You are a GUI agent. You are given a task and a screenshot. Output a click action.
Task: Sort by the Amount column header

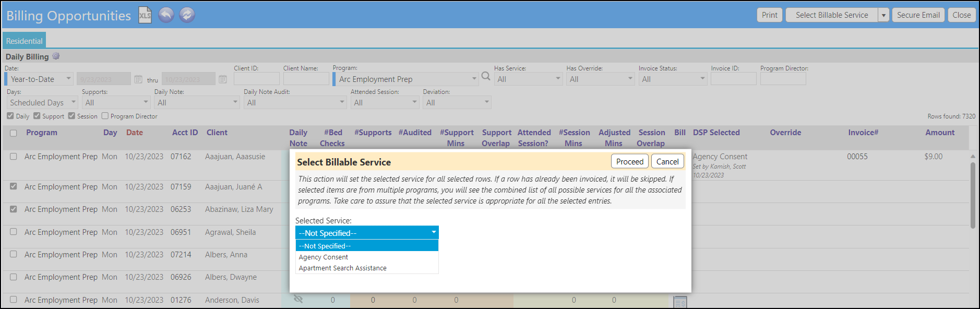pos(940,133)
